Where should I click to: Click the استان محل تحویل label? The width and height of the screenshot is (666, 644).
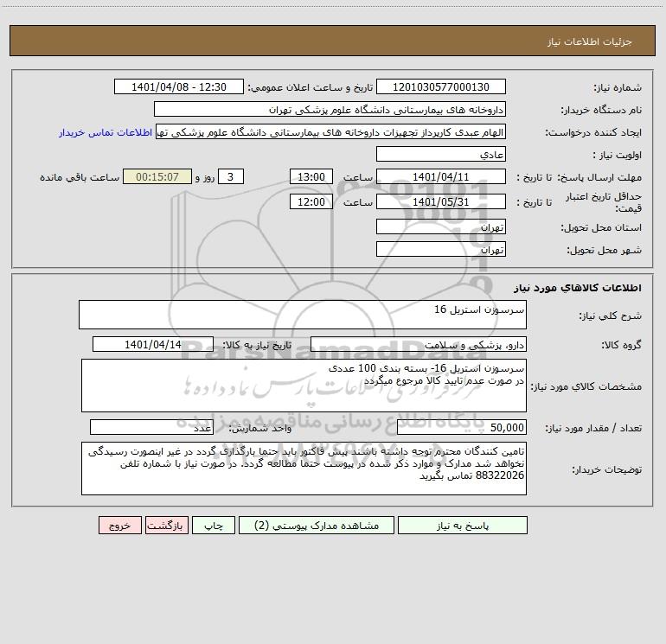click(x=601, y=227)
